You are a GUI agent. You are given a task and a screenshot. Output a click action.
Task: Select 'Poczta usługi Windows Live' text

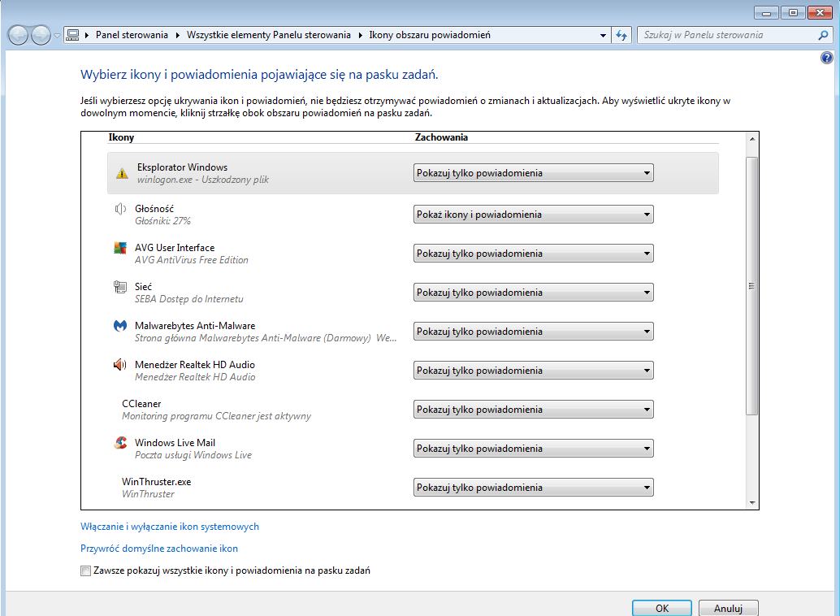(193, 455)
